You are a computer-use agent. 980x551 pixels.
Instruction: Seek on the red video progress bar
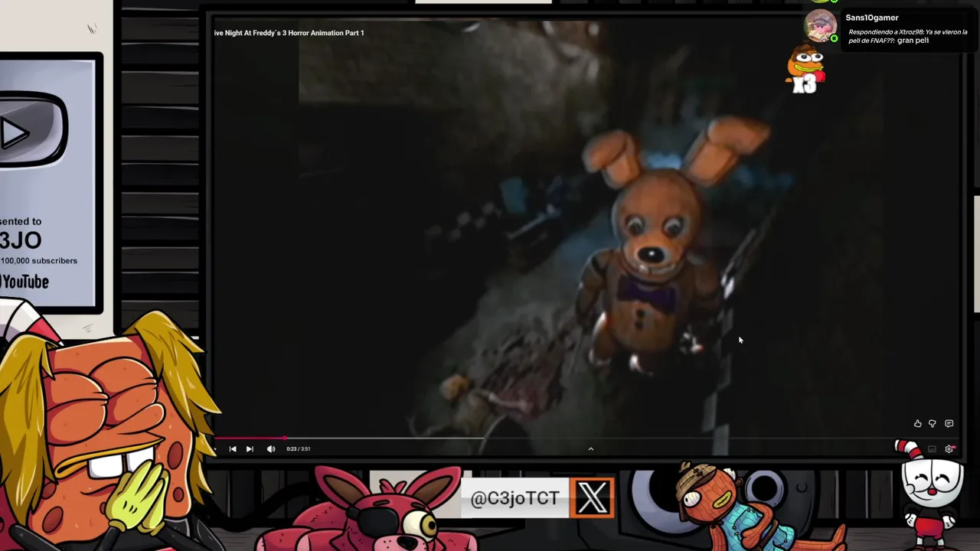pyautogui.click(x=249, y=439)
